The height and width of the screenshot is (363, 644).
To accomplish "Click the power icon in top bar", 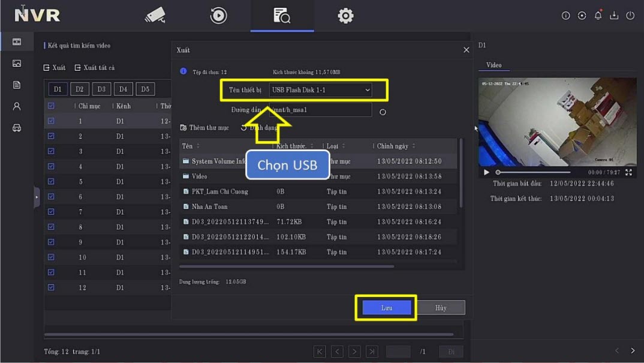I will 630,16.
